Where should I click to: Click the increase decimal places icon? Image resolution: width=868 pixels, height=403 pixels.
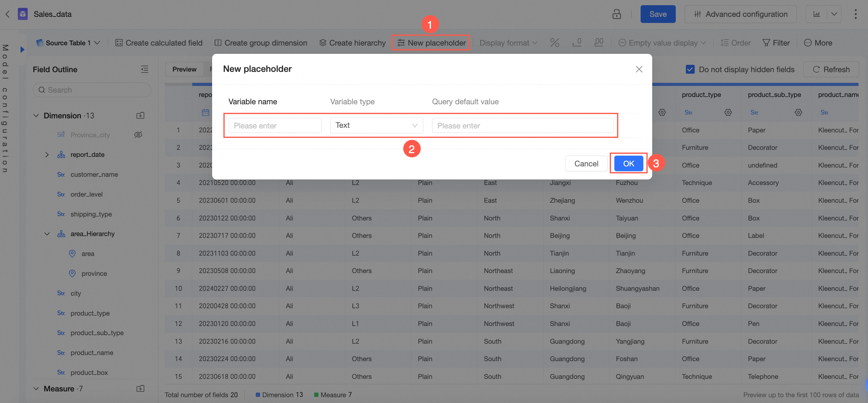(x=598, y=43)
